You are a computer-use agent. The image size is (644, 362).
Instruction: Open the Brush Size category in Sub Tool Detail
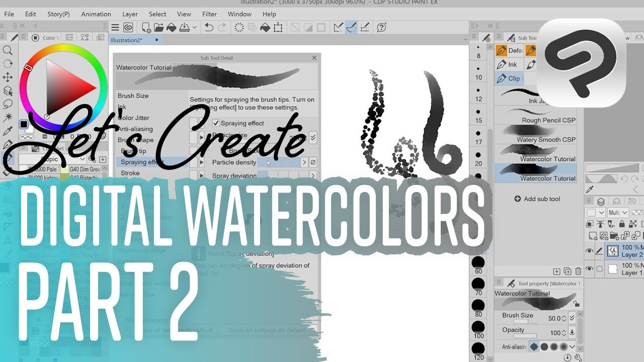(133, 96)
